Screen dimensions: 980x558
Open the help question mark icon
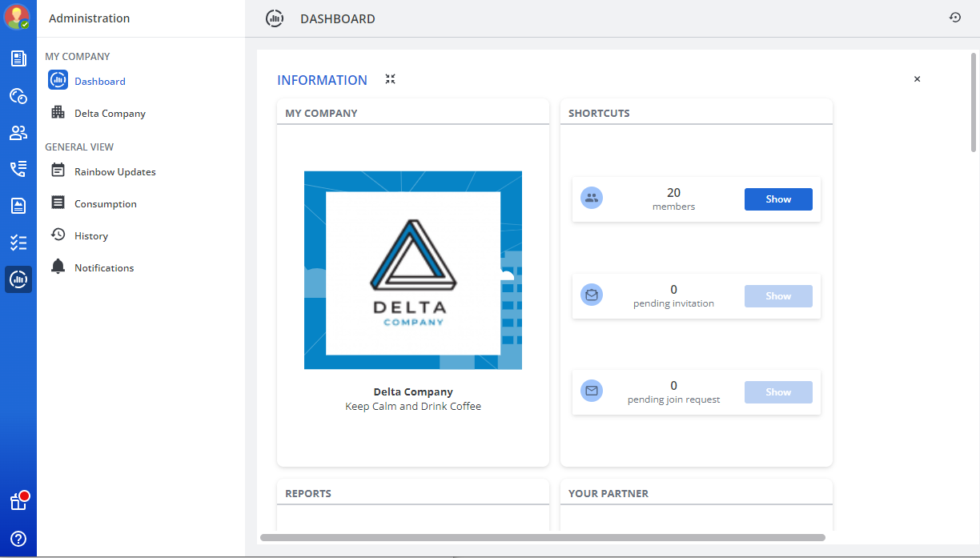18,539
